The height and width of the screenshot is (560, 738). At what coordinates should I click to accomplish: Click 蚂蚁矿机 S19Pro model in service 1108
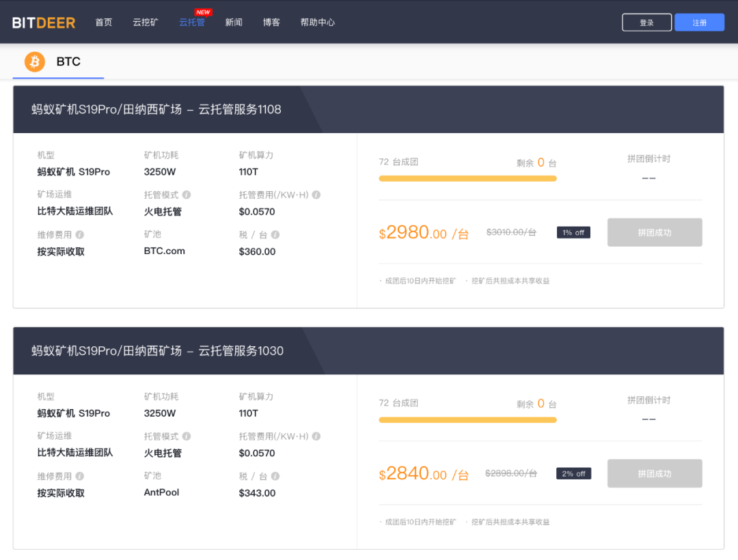point(73,171)
